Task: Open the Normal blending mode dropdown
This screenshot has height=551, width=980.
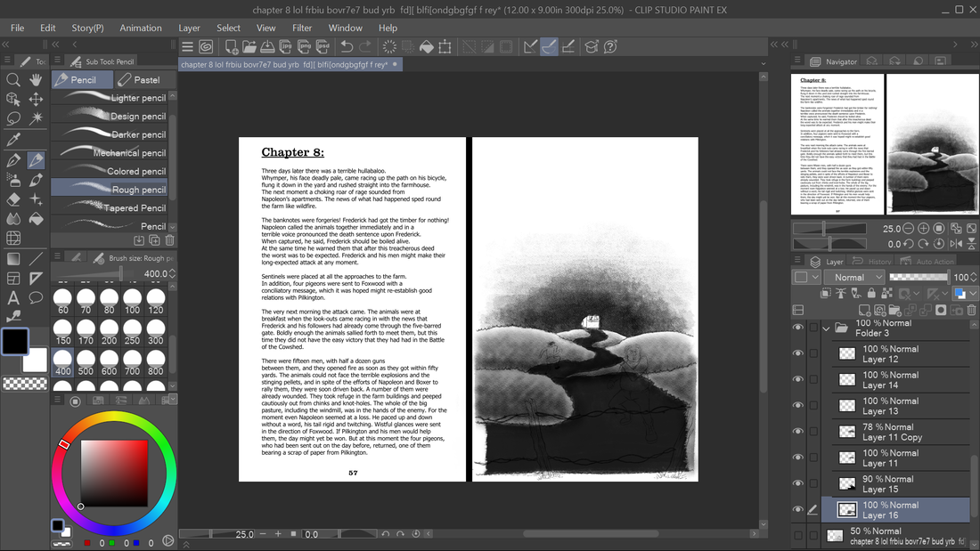Action: pyautogui.click(x=855, y=278)
